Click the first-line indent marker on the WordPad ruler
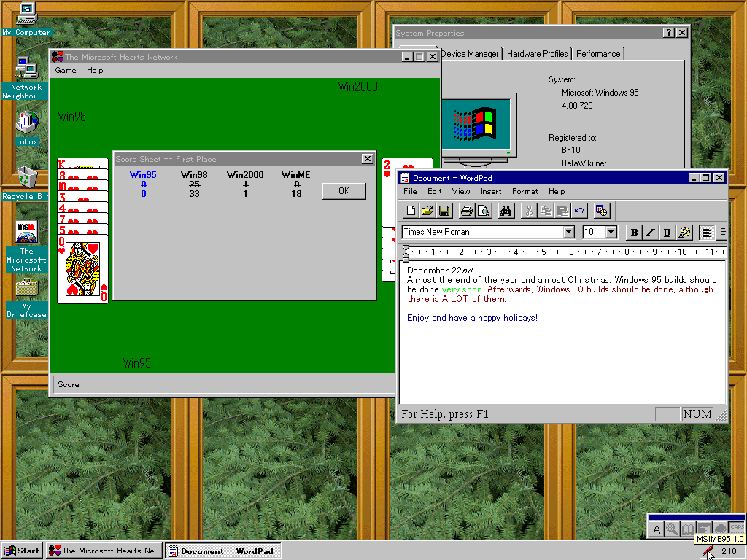Viewport: 747px width, 560px height. point(406,248)
